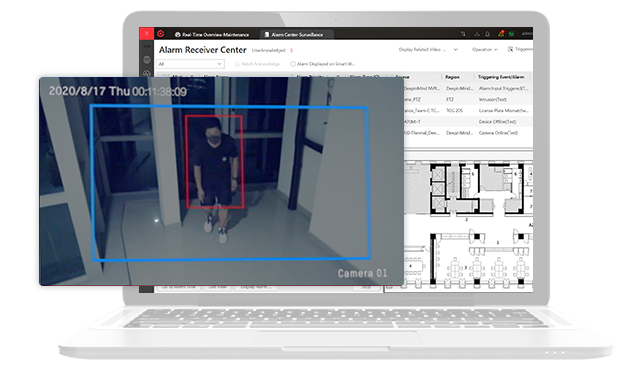This screenshot has height=365, width=642.
Task: Click the PTZ region cell
Action: [x=450, y=100]
